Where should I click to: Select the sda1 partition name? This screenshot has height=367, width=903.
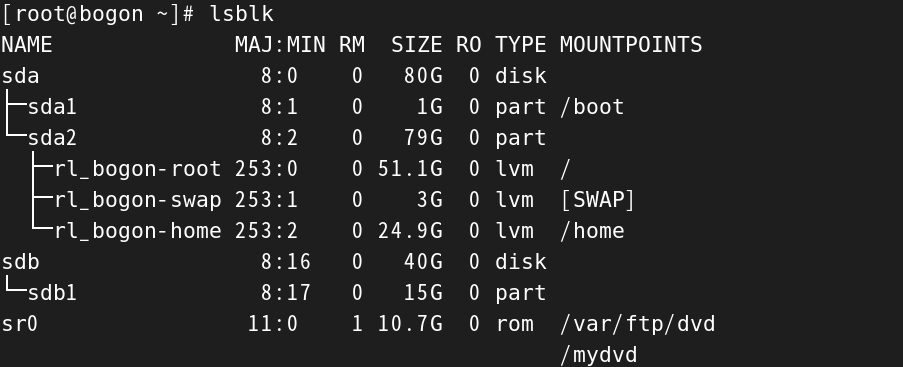(52, 107)
